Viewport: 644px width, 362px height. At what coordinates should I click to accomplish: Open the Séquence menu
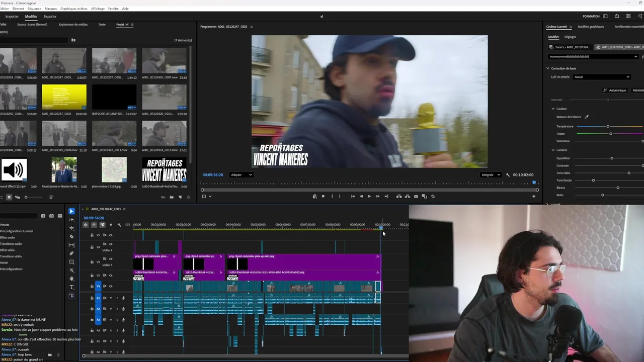coord(34,9)
